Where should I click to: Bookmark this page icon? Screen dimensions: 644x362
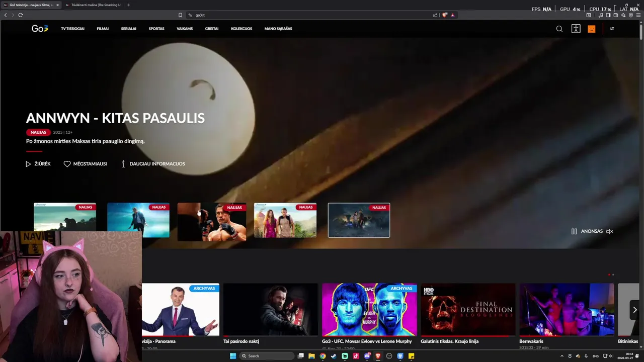(180, 15)
